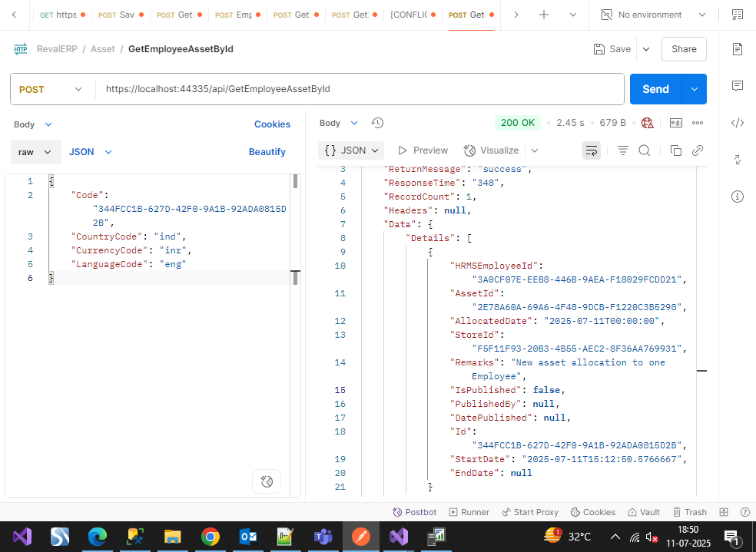Open Postbot from the status bar

pyautogui.click(x=415, y=512)
